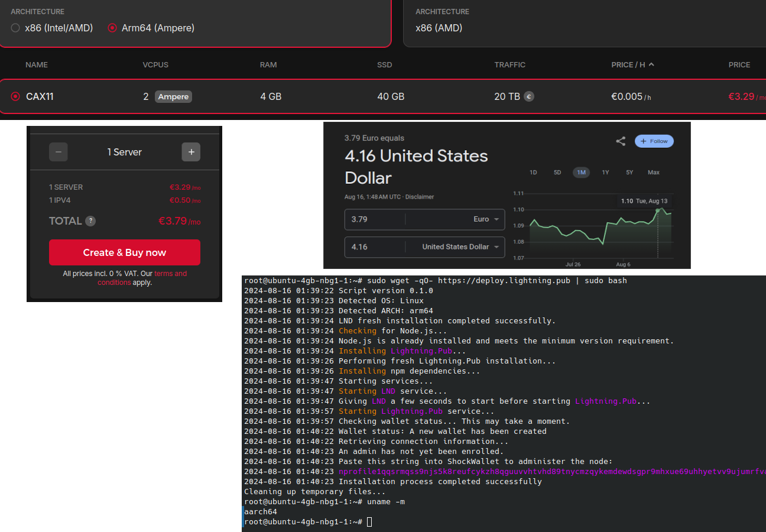Select the Arm64 (Ampere) architecture radio
766x532 pixels.
pos(112,28)
